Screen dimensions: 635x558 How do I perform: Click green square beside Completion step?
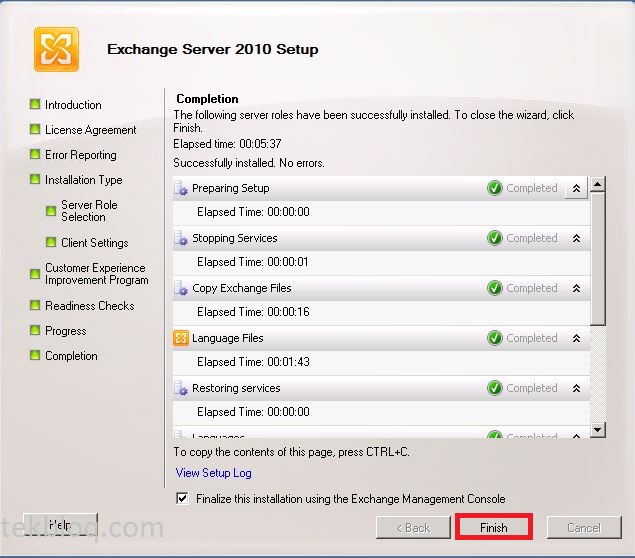pyautogui.click(x=35, y=356)
